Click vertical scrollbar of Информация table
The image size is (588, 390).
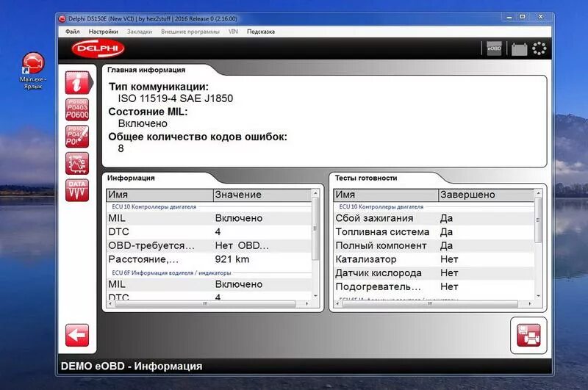315,228
